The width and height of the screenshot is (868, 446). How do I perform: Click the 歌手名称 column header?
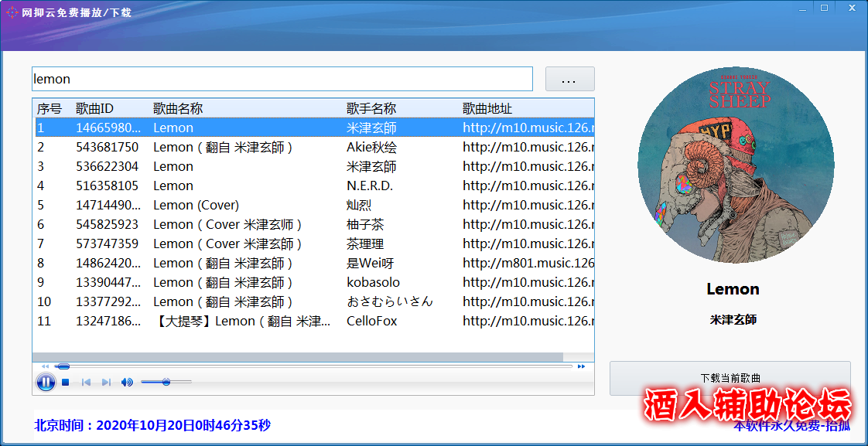[371, 108]
